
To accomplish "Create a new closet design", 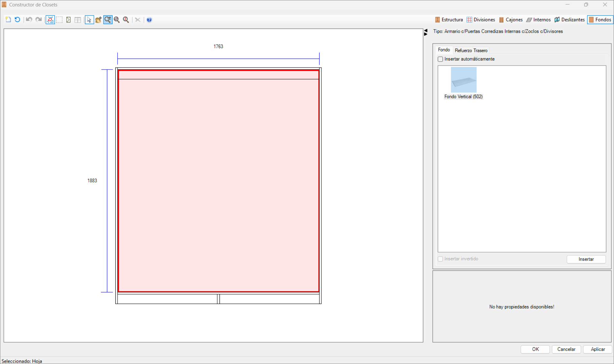I will tap(8, 20).
